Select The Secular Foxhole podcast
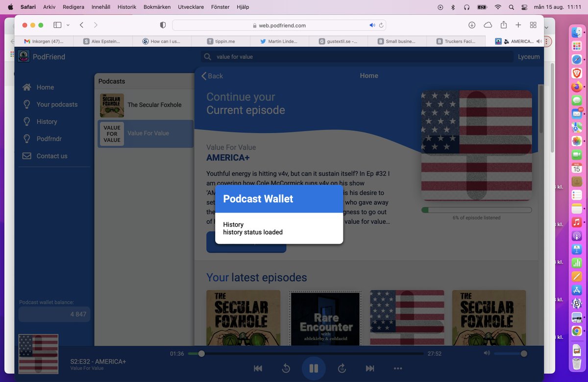 coord(146,105)
